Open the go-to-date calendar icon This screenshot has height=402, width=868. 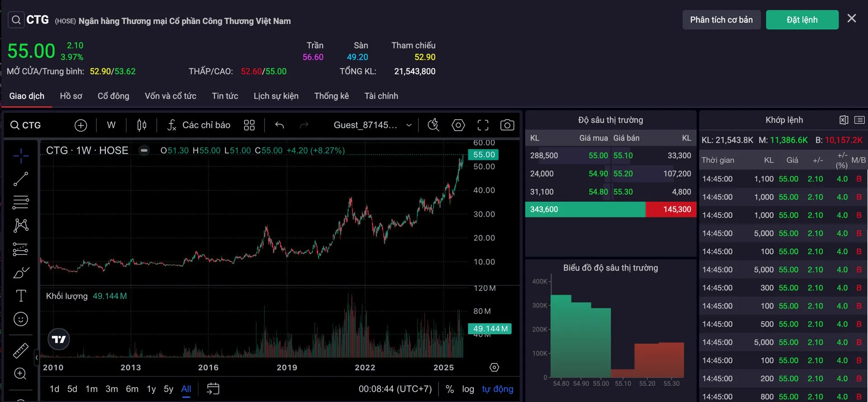coord(213,388)
